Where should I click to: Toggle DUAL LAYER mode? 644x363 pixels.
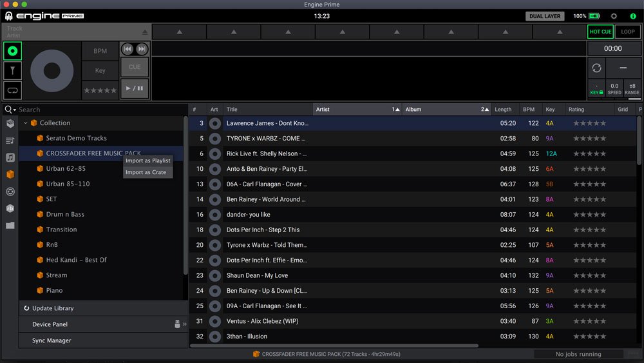tap(545, 16)
